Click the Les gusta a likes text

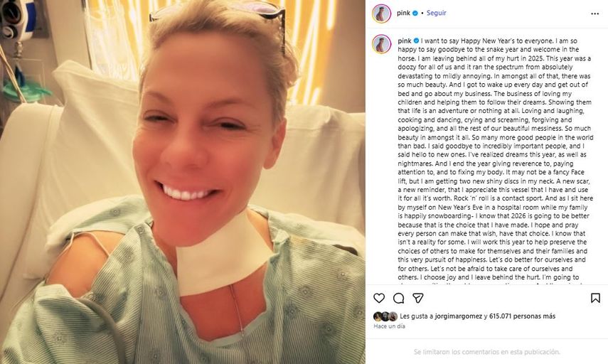click(x=417, y=316)
